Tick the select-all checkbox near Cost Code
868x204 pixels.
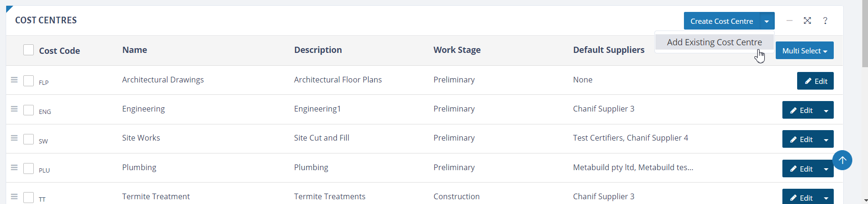point(29,50)
